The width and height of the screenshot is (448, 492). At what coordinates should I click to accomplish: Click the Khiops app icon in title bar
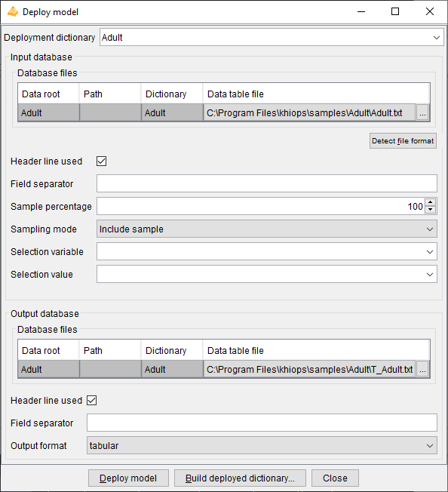[13, 11]
